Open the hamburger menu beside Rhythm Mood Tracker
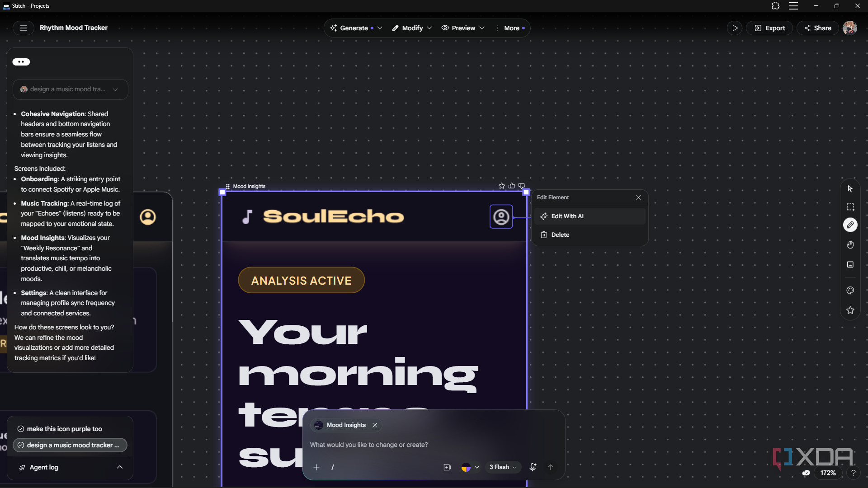This screenshot has height=488, width=868. [x=24, y=28]
